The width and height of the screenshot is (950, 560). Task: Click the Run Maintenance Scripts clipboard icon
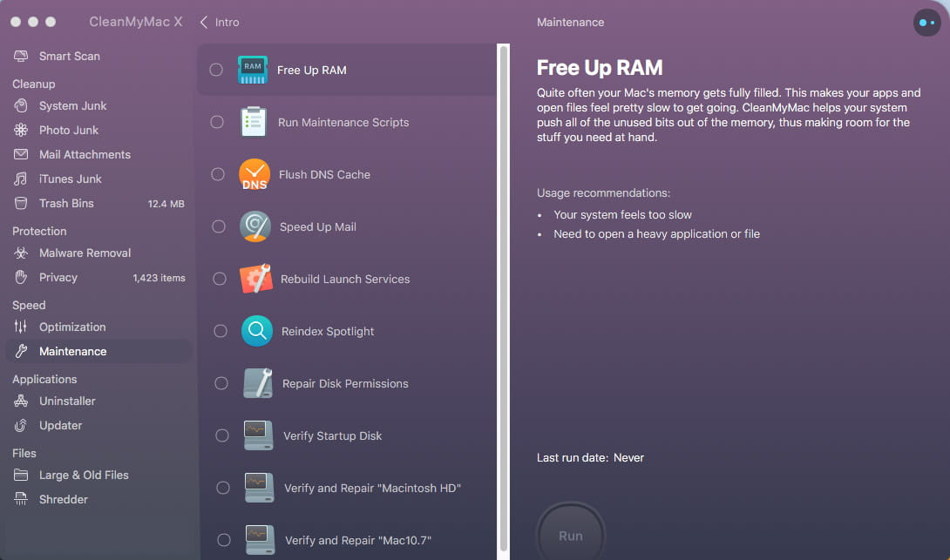254,122
